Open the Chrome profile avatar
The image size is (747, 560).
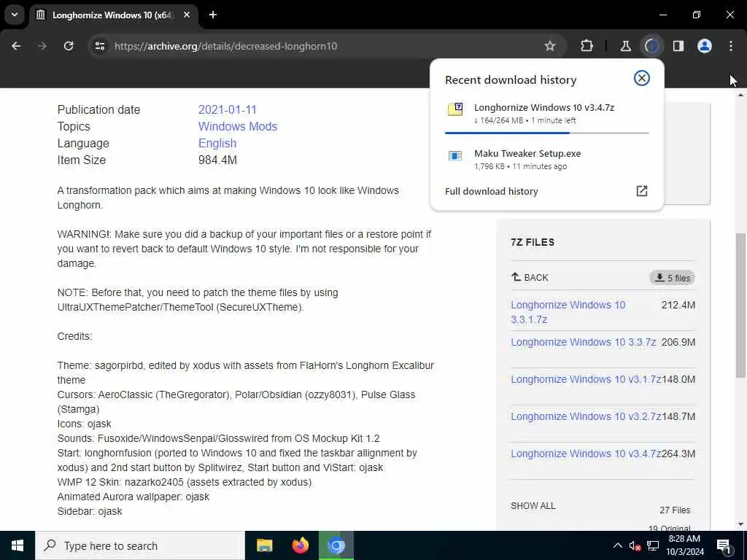click(705, 46)
